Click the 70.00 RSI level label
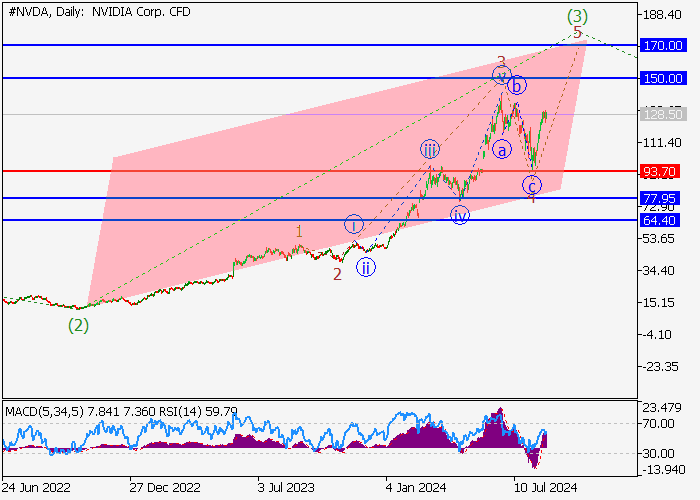Screen dimensions: 700x500 tap(658, 424)
